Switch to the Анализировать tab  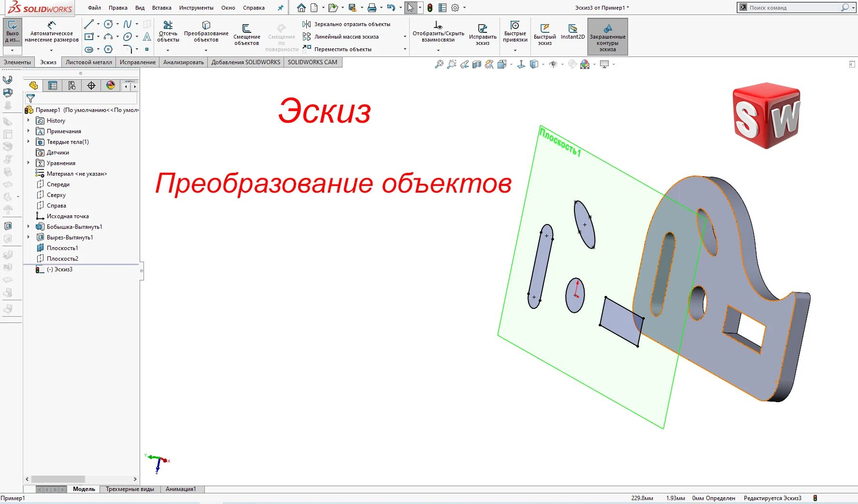[184, 62]
